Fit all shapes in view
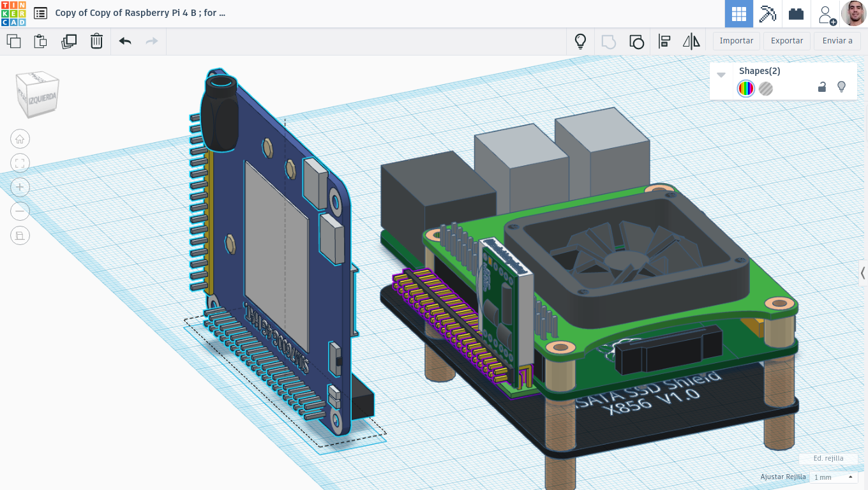Image resolution: width=868 pixels, height=490 pixels. pos(20,163)
